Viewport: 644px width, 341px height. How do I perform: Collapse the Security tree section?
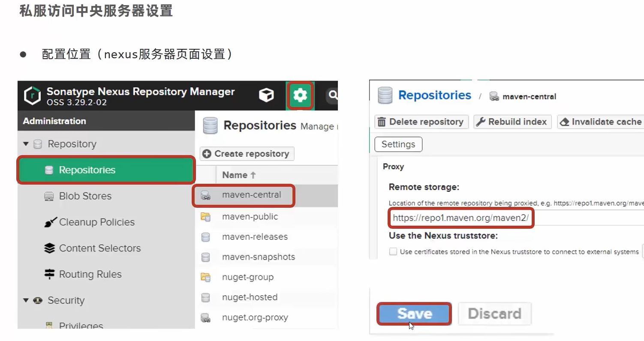pos(26,301)
